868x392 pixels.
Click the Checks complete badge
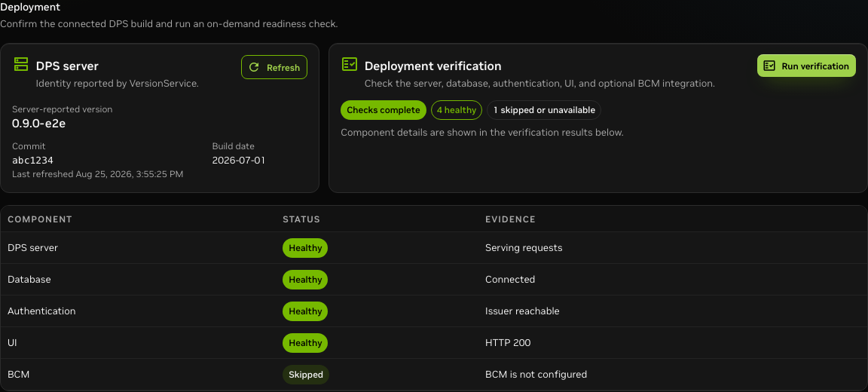coord(384,110)
